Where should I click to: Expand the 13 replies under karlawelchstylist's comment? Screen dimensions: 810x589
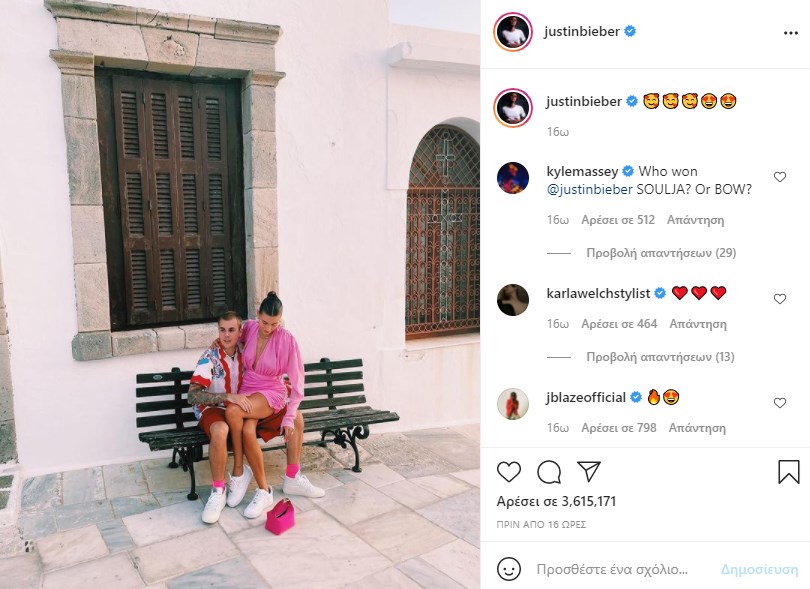click(660, 356)
